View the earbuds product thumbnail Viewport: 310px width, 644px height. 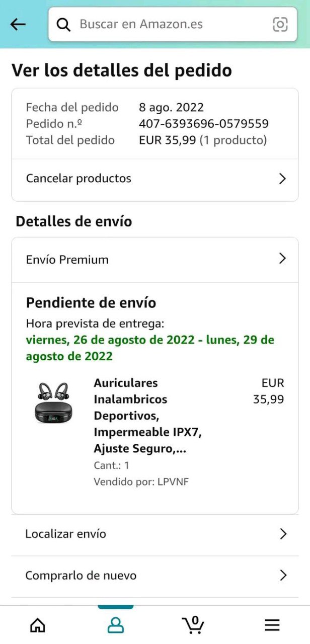click(x=52, y=403)
